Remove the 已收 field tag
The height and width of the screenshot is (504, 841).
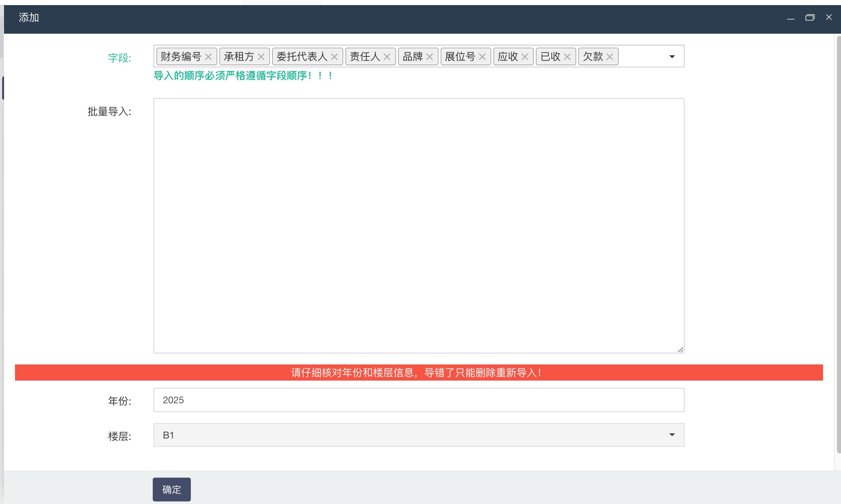coord(567,57)
